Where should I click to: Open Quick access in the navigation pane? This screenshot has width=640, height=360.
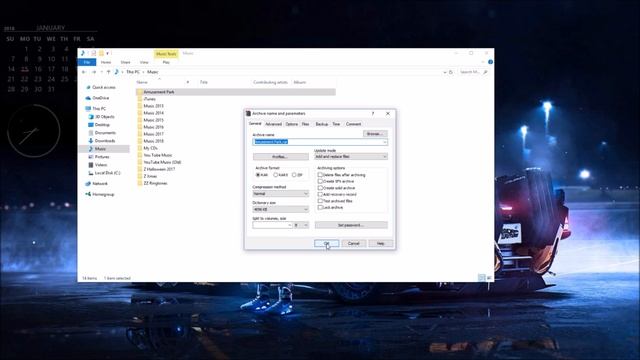pos(103,87)
